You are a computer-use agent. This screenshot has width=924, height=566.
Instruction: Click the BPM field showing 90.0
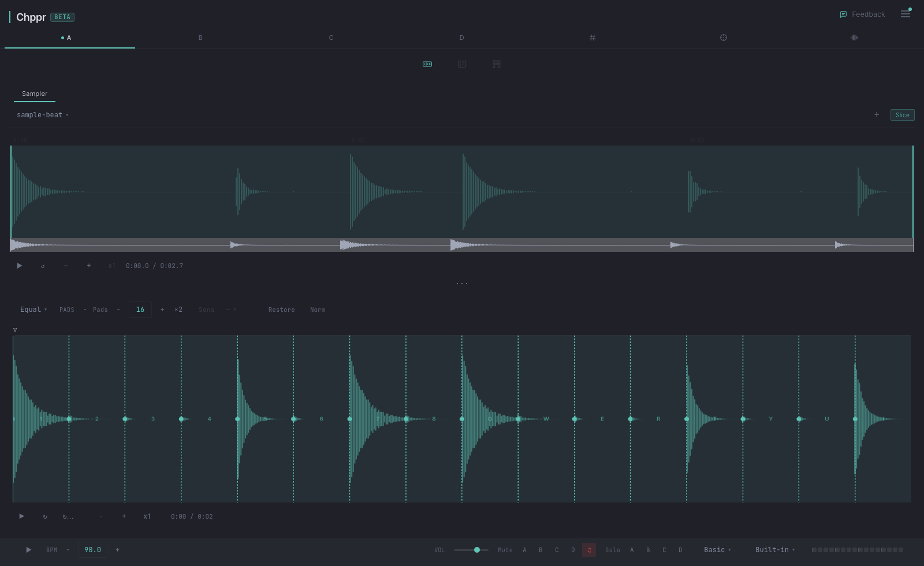coord(92,550)
